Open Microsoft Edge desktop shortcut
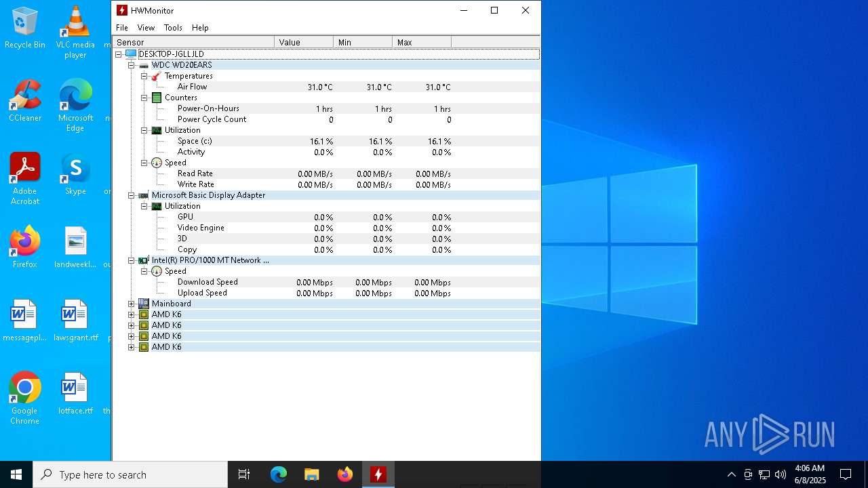 click(75, 105)
